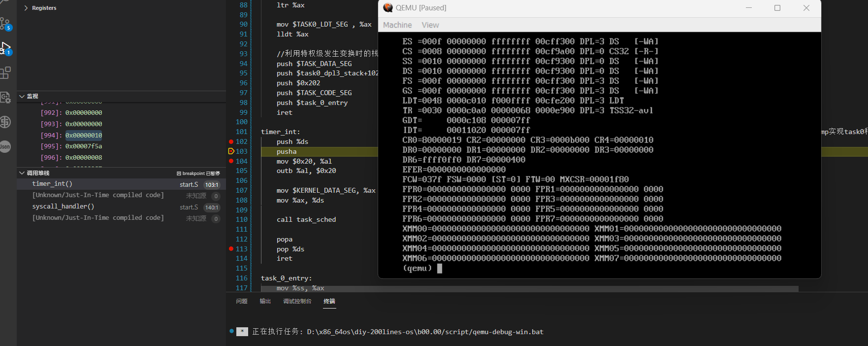The height and width of the screenshot is (346, 868).
Task: Collapse the 调用堆栈 call stack section
Action: click(22, 173)
